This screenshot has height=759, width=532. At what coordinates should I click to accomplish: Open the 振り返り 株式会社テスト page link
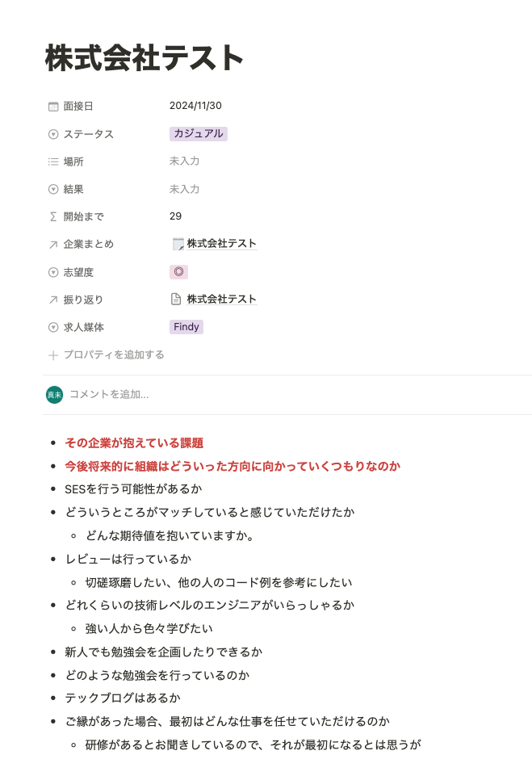click(x=221, y=299)
